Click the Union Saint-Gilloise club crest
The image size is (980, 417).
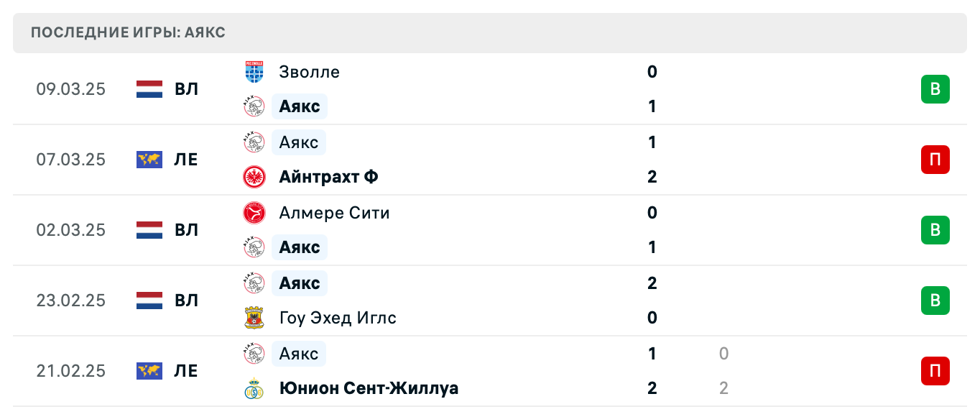click(x=254, y=388)
